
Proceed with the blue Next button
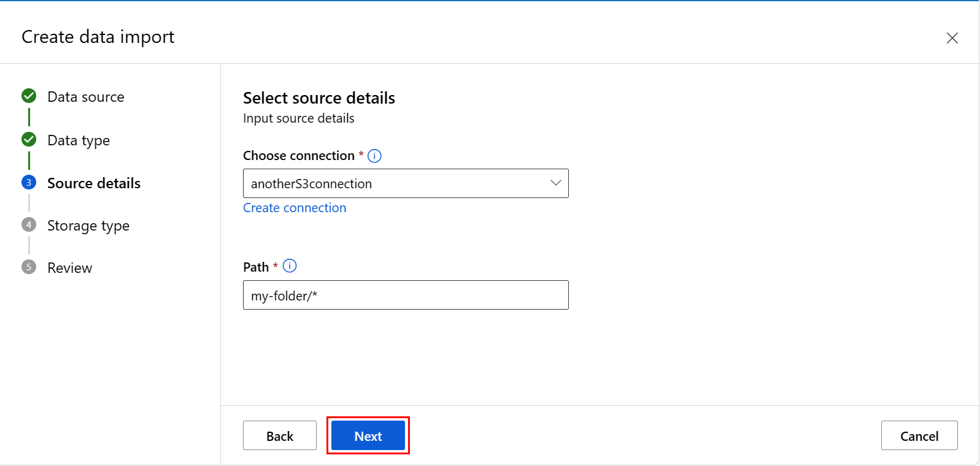368,436
